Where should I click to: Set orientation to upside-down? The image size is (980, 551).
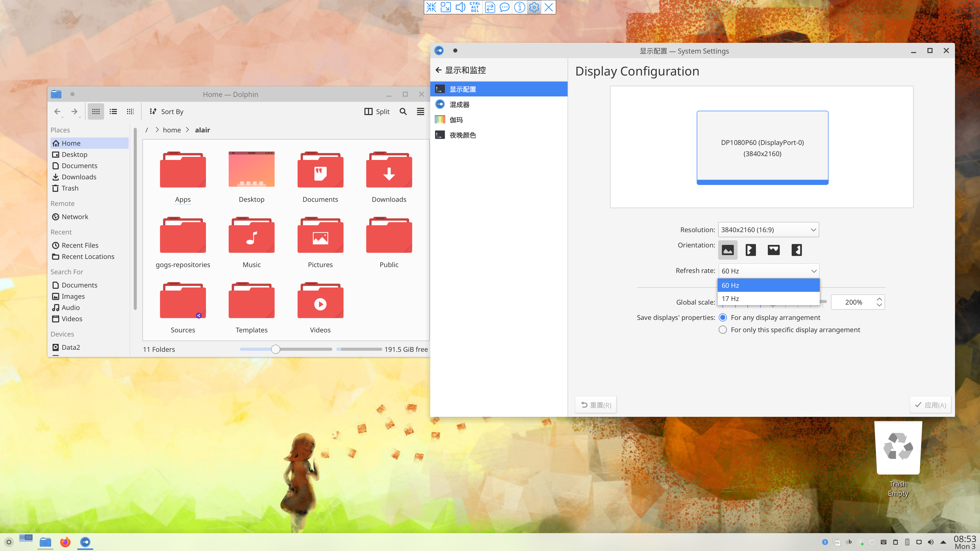[x=774, y=250]
